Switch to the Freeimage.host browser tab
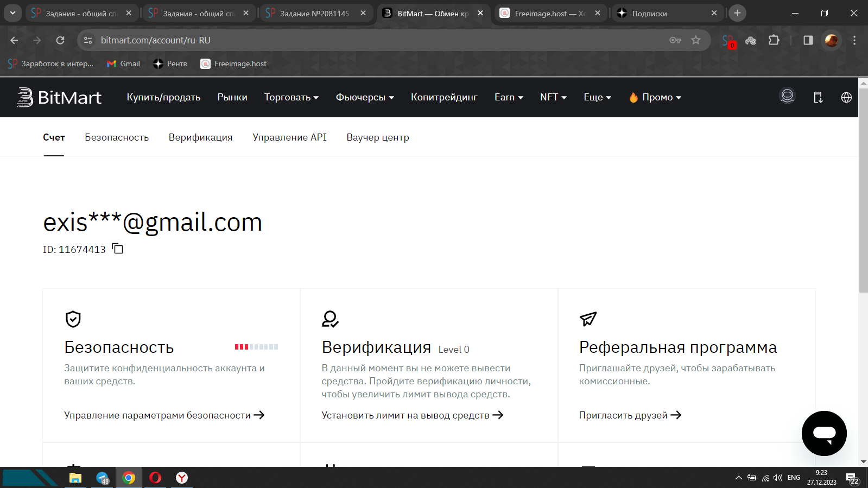The height and width of the screenshot is (488, 868). point(550,13)
